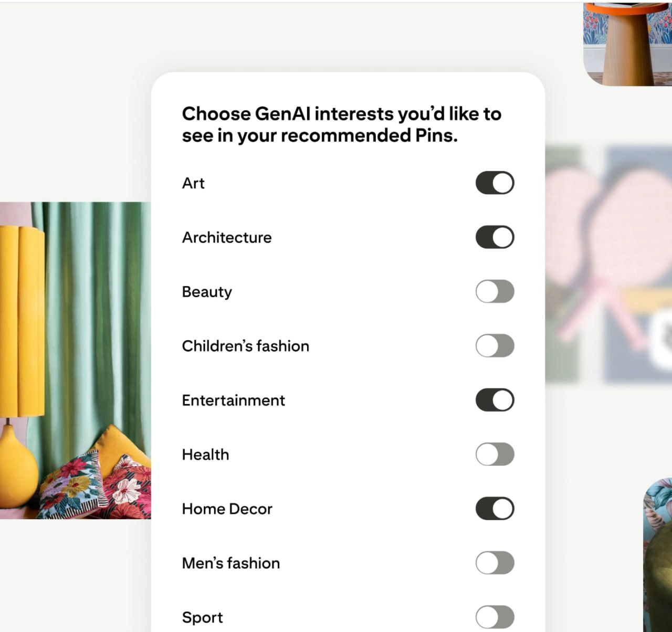Screen dimensions: 672x632
Task: Enable the Beauty toggle switch
Action: [495, 291]
